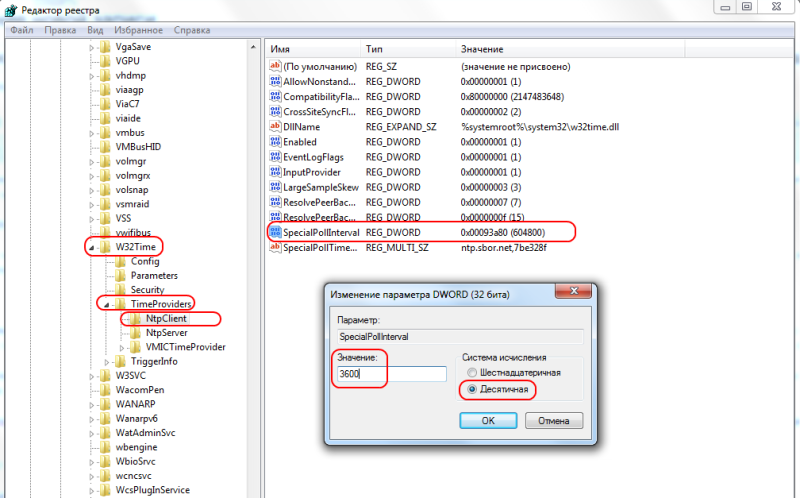Click OK in the DWORD dialog

click(x=488, y=420)
